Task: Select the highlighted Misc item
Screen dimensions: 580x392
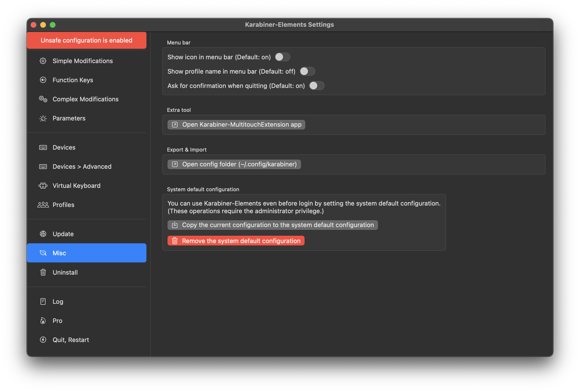Action: [x=87, y=253]
